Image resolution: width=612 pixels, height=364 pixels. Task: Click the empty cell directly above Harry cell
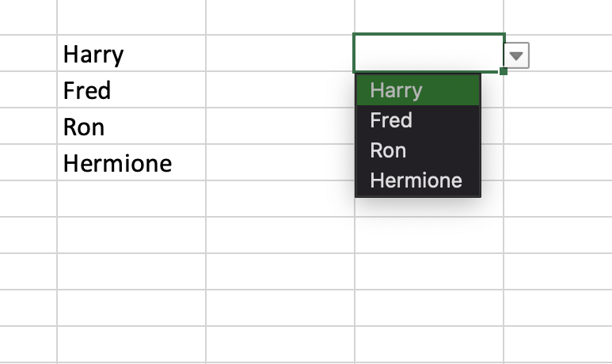point(131,17)
